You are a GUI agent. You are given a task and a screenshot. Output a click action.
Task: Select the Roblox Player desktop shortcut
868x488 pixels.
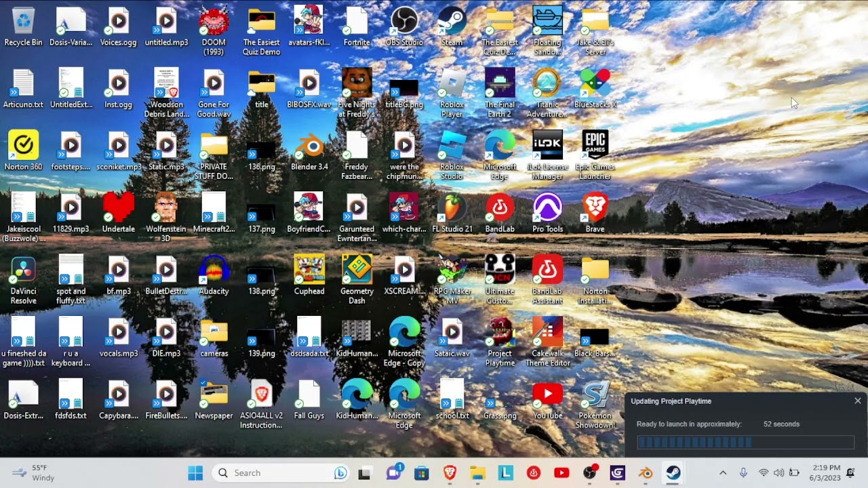point(452,94)
